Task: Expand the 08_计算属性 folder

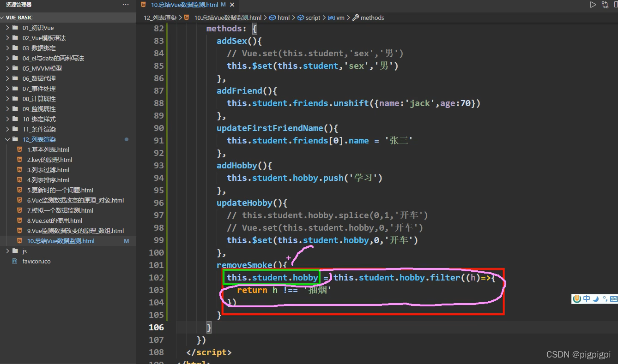Action: pos(68,99)
